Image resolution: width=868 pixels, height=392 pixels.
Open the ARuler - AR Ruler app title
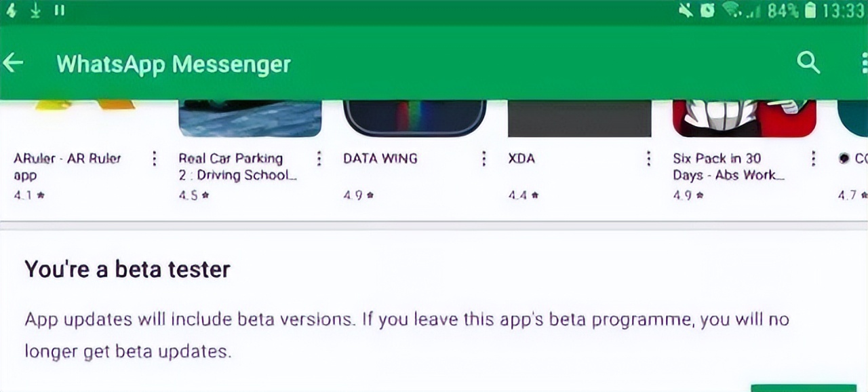[67, 166]
